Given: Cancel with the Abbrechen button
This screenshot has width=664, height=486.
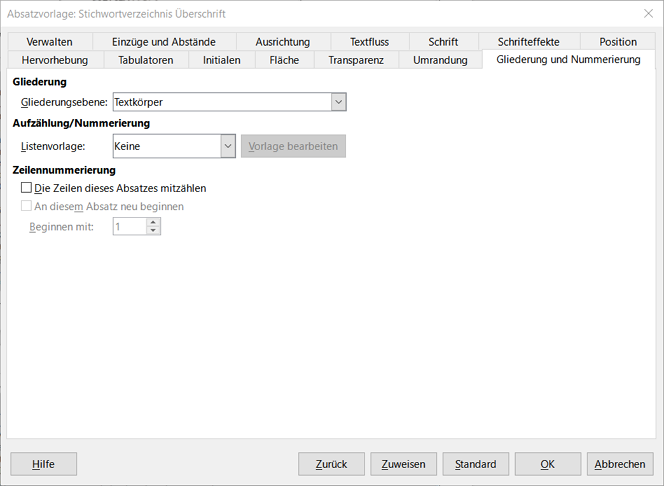Looking at the screenshot, I should click(620, 464).
